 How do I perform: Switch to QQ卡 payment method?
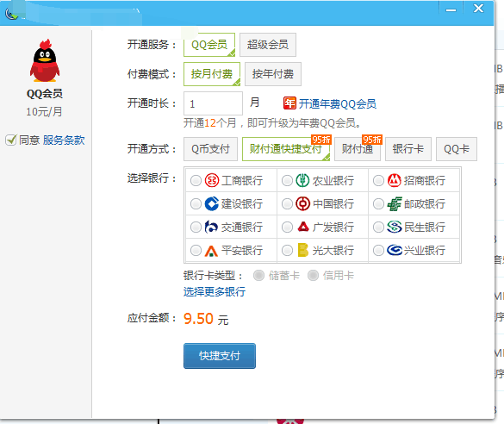coord(457,149)
